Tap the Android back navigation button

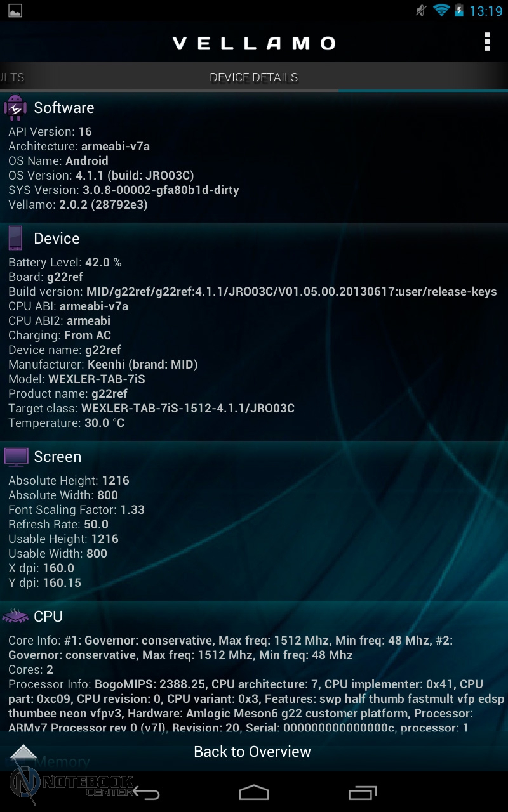(146, 793)
